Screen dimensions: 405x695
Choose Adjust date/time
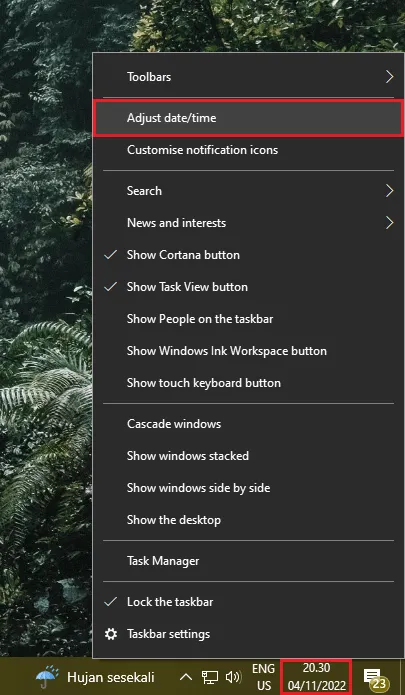coord(249,118)
